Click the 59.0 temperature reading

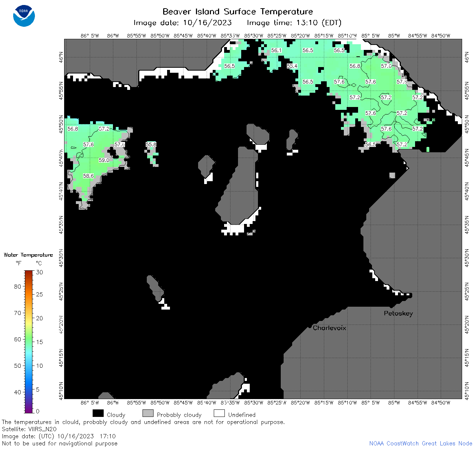(x=104, y=160)
